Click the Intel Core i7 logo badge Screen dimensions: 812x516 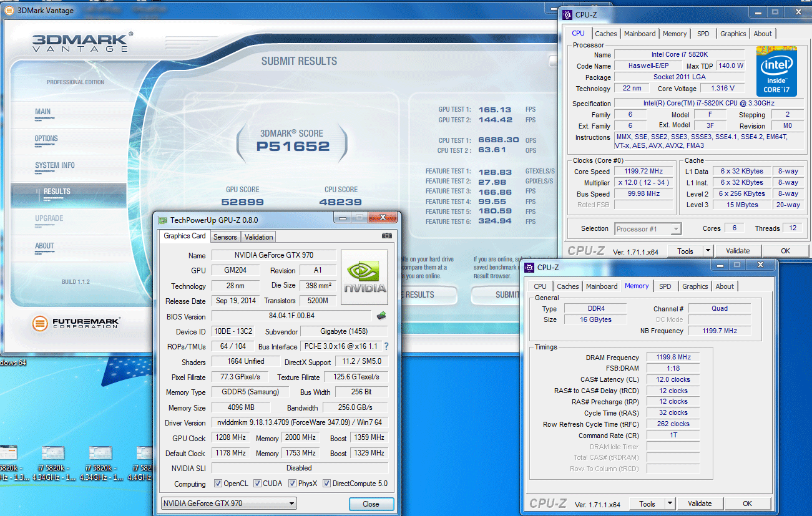coord(776,72)
